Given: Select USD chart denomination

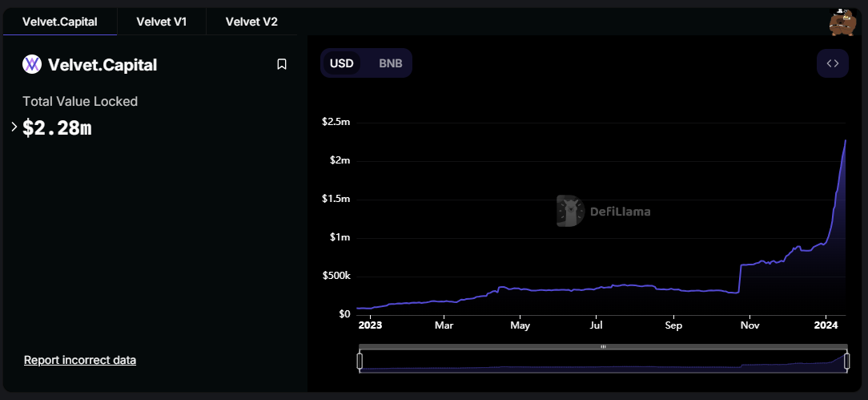Looking at the screenshot, I should point(342,63).
